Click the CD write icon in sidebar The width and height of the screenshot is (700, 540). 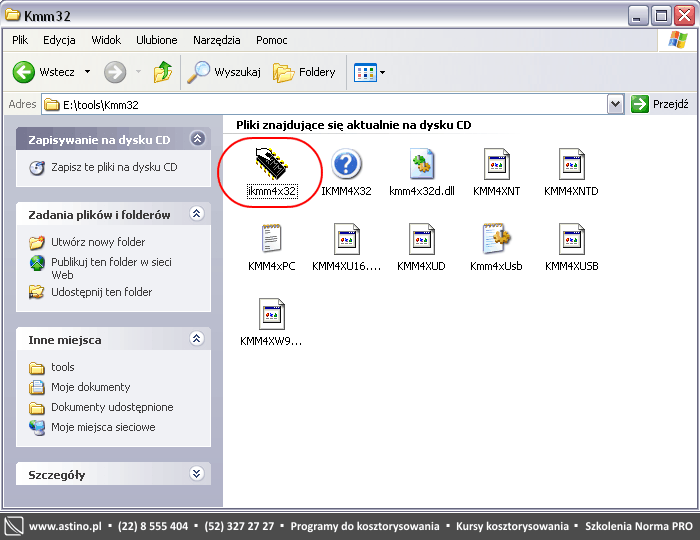[x=37, y=168]
